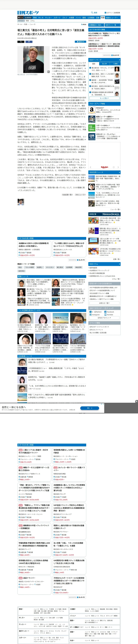Open サッカー navigation menu
Screen dimensions: 138x644
[49, 18]
